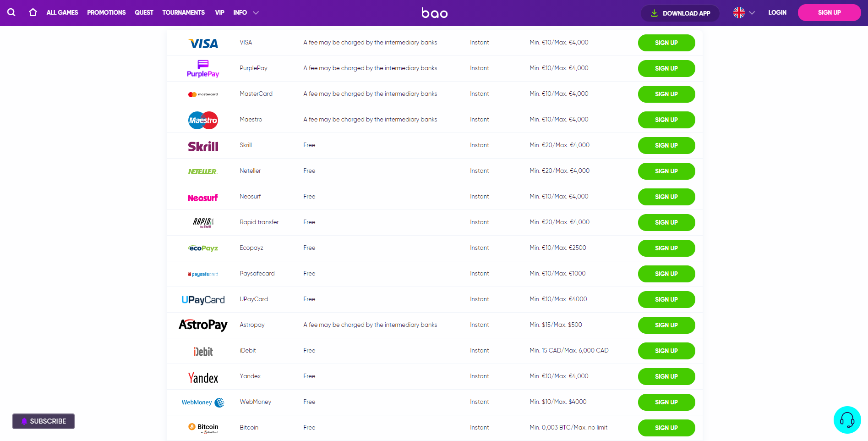The image size is (868, 441).
Task: Click the Neosurf logo
Action: 203,198
